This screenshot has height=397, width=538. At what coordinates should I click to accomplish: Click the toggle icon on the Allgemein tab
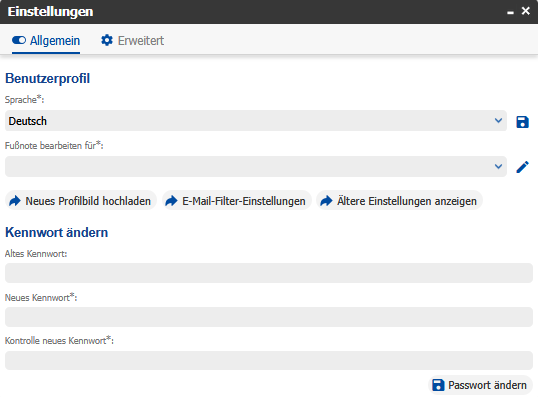[x=19, y=40]
